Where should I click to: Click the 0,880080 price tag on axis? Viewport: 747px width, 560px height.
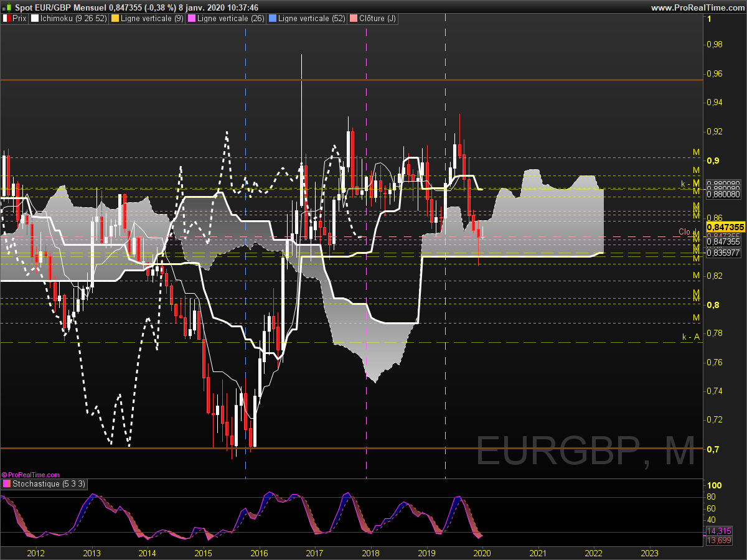pos(723,194)
